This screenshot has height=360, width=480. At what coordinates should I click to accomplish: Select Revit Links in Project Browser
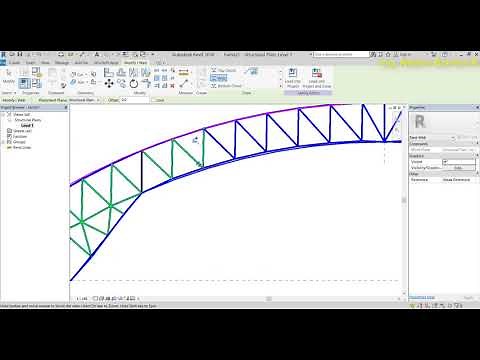[x=22, y=147]
